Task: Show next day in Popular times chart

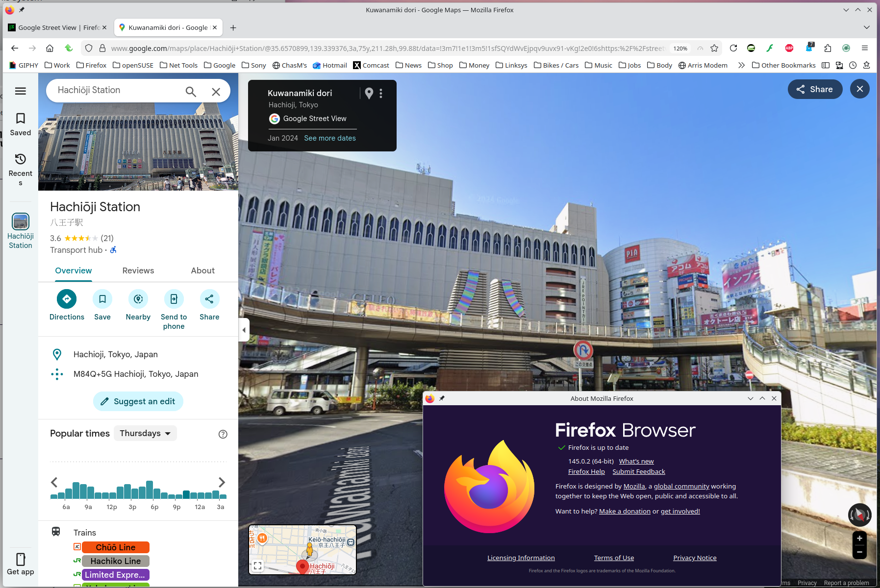Action: [222, 482]
